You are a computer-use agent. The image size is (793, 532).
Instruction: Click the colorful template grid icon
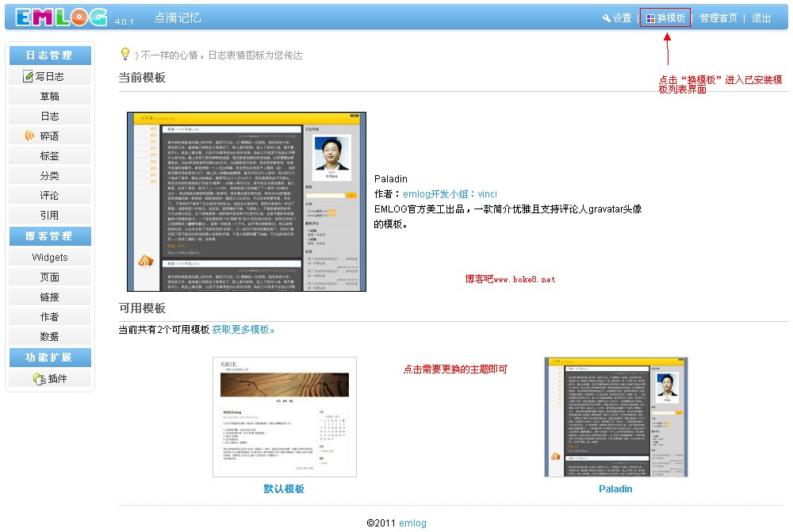pyautogui.click(x=650, y=18)
